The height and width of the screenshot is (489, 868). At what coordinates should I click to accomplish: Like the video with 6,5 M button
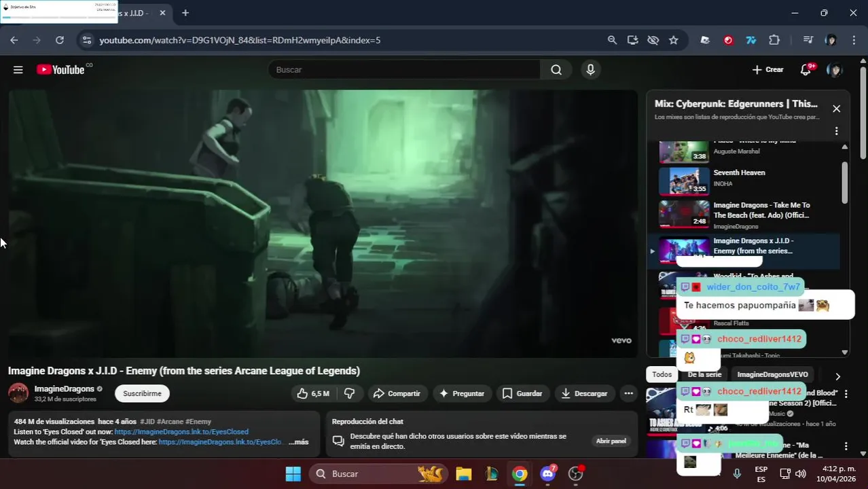coord(313,393)
